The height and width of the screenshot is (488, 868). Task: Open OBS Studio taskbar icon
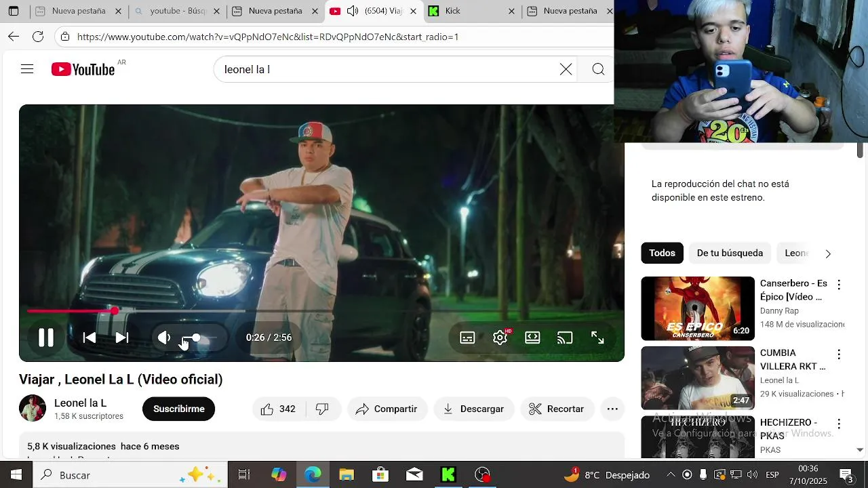click(x=482, y=475)
